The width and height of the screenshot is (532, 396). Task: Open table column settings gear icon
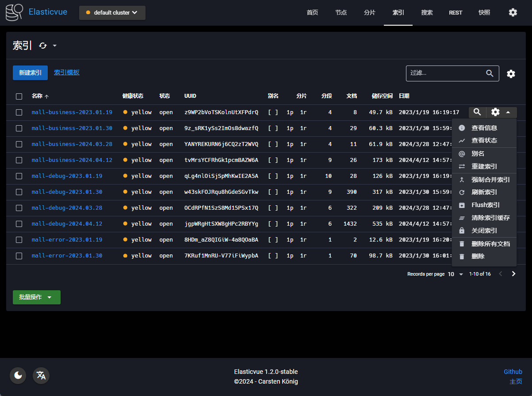coord(511,74)
